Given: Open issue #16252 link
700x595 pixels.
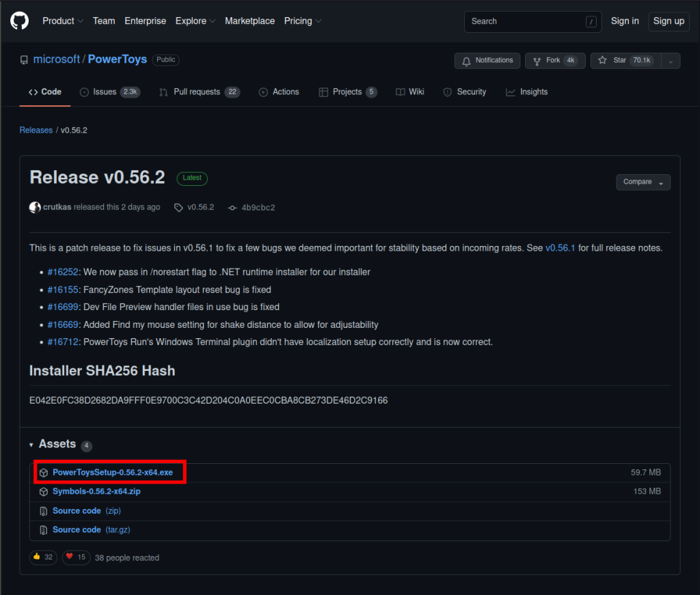Looking at the screenshot, I should click(x=64, y=272).
